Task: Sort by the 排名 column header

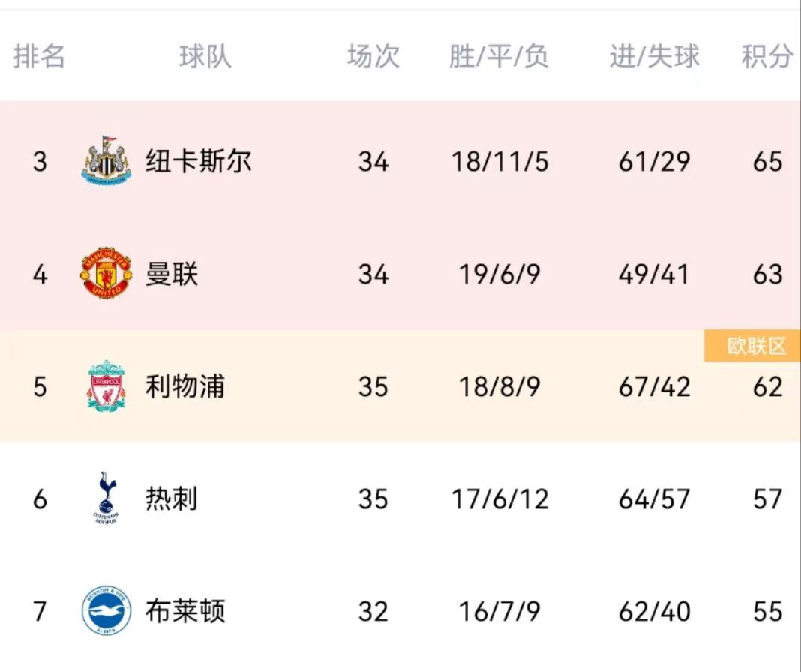Action: coord(39,56)
